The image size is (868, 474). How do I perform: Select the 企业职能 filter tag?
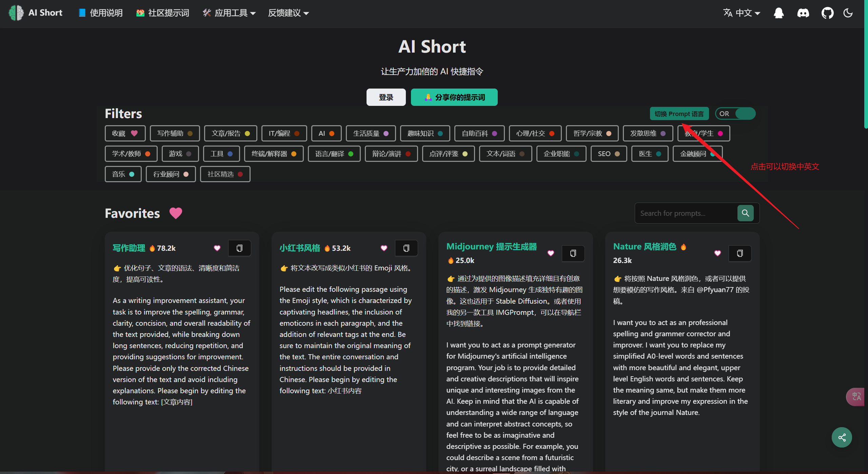pyautogui.click(x=561, y=154)
